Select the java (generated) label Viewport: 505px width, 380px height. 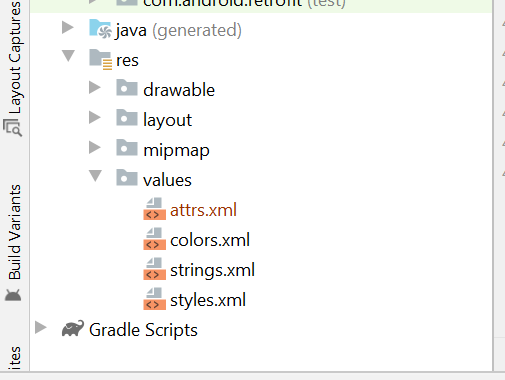pos(179,31)
